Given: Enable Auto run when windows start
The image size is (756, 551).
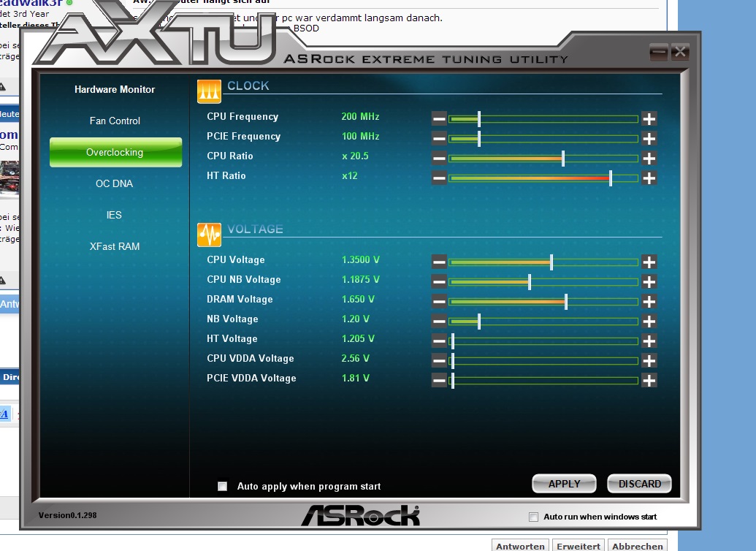Looking at the screenshot, I should coord(533,517).
